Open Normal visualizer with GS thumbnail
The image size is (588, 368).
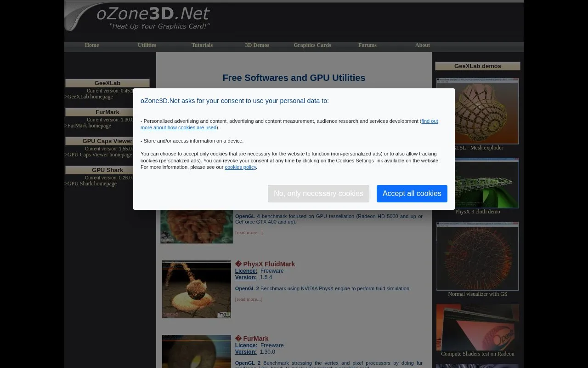click(x=478, y=256)
